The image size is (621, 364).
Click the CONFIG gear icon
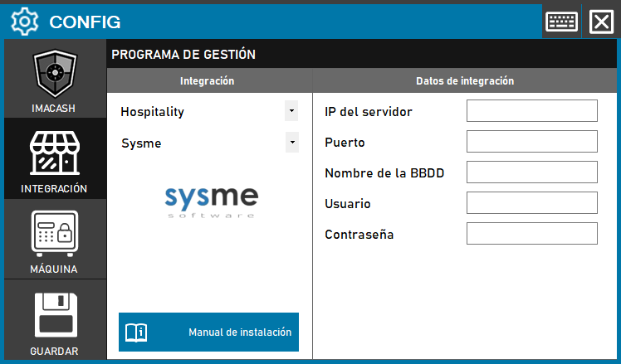[x=22, y=21]
